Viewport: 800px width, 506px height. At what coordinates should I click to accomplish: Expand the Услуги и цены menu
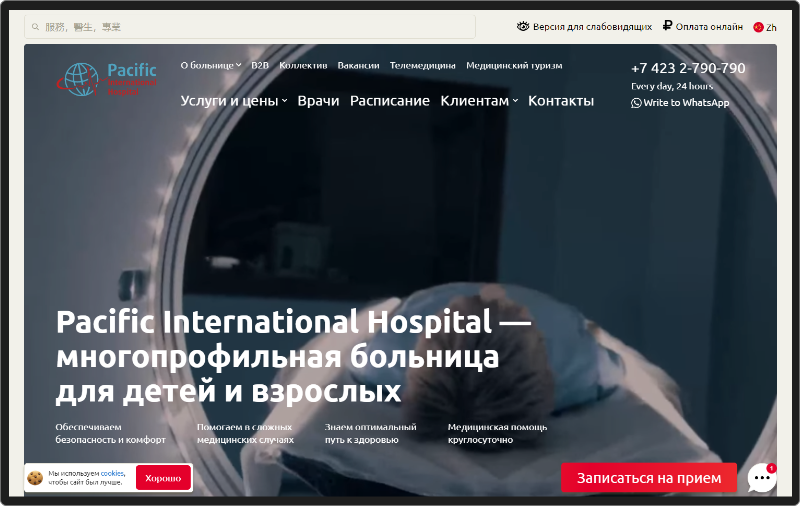coord(234,101)
